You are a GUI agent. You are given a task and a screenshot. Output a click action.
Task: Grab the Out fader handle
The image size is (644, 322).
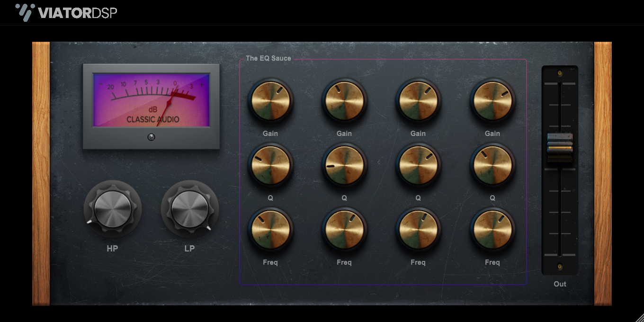pyautogui.click(x=560, y=143)
